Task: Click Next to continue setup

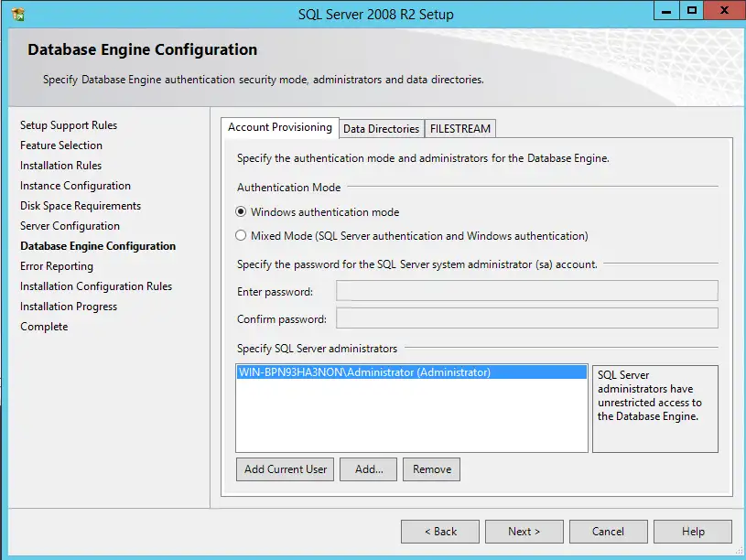Action: (x=524, y=531)
